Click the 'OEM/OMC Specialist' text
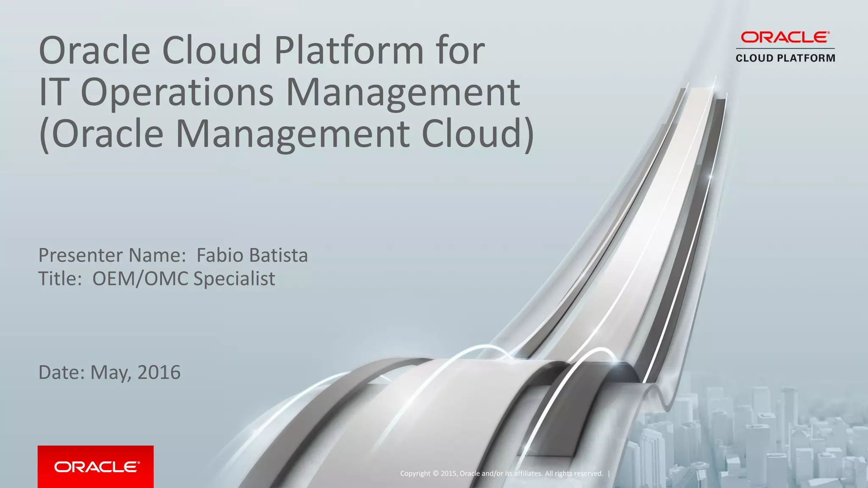 pos(184,279)
